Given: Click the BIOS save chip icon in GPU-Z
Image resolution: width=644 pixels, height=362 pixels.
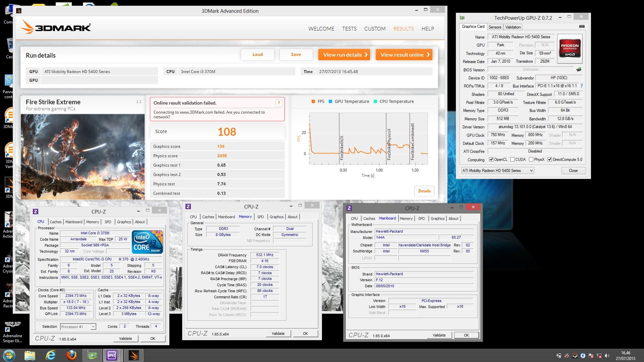Looking at the screenshot, I should pos(579,70).
